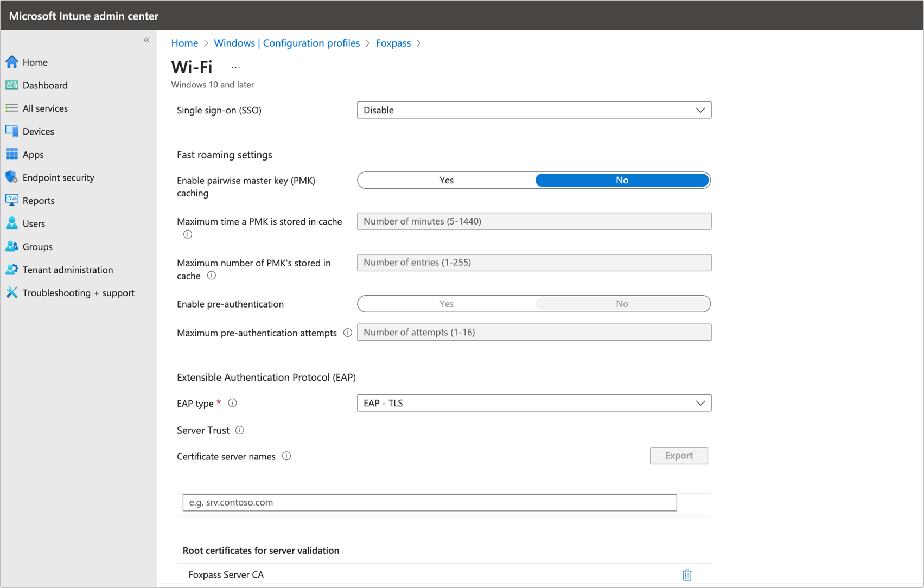Expand the EAP type dropdown

(x=534, y=403)
